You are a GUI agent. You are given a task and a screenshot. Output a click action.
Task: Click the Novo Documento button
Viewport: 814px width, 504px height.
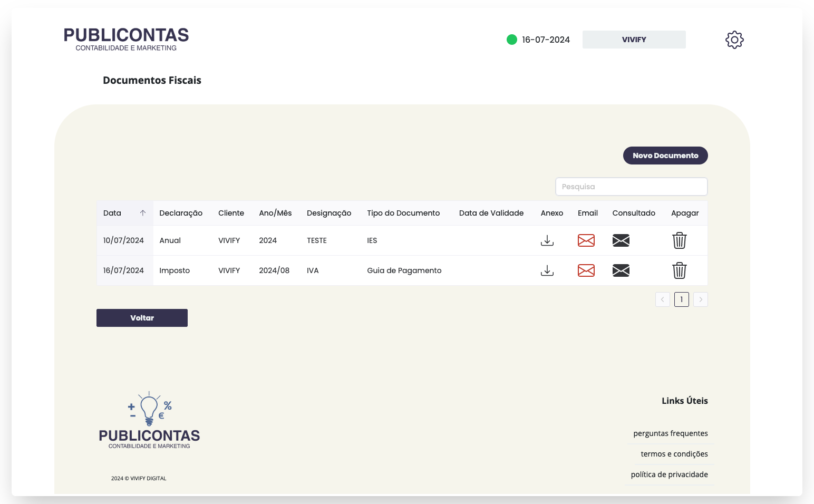click(x=665, y=156)
